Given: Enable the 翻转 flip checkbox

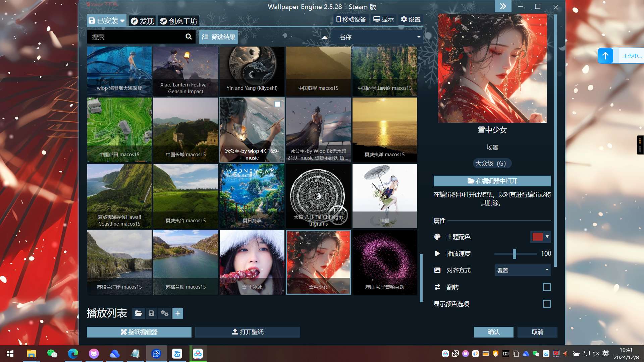Looking at the screenshot, I should pyautogui.click(x=547, y=287).
